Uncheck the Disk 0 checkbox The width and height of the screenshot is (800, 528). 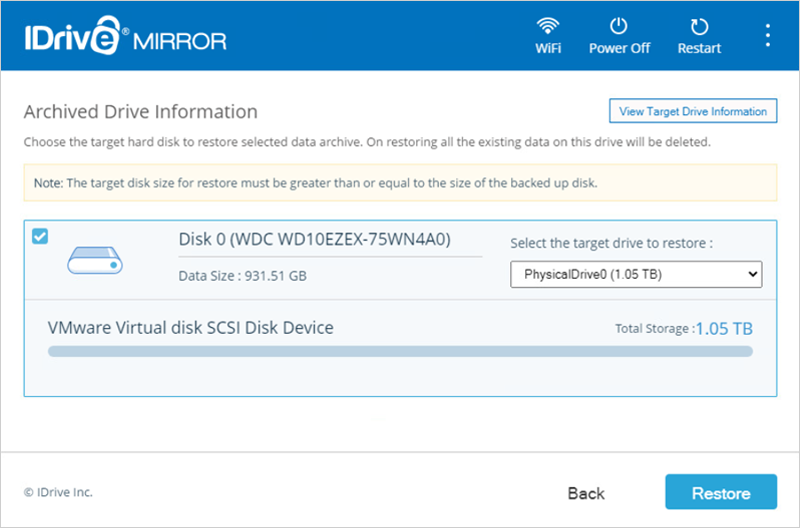40,236
